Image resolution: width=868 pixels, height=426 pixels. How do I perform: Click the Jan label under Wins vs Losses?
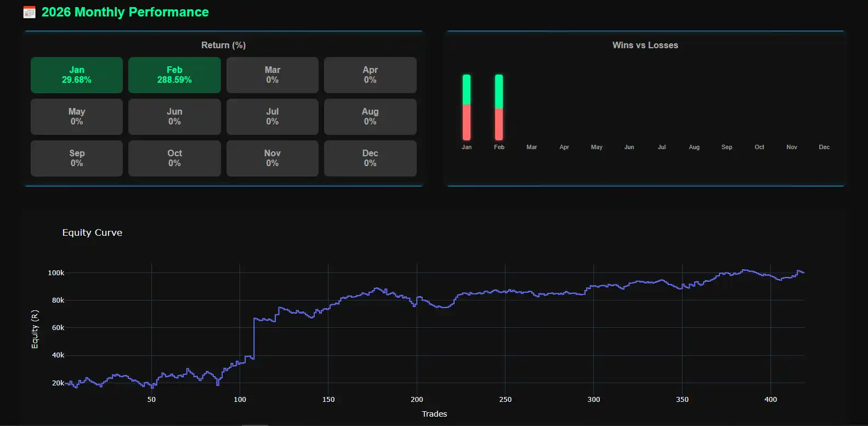click(467, 147)
